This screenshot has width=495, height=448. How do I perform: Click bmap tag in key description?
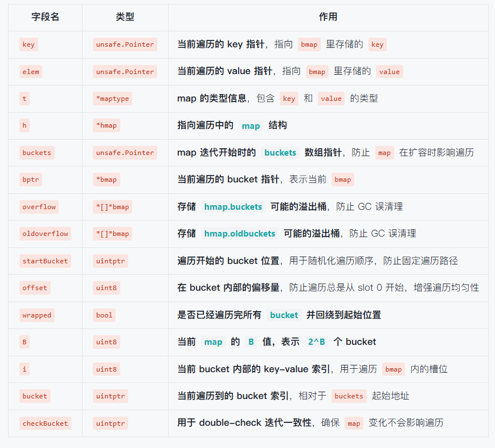(309, 44)
